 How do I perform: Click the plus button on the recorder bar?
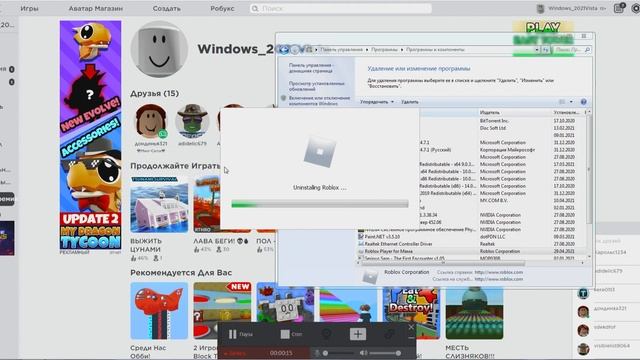358,334
